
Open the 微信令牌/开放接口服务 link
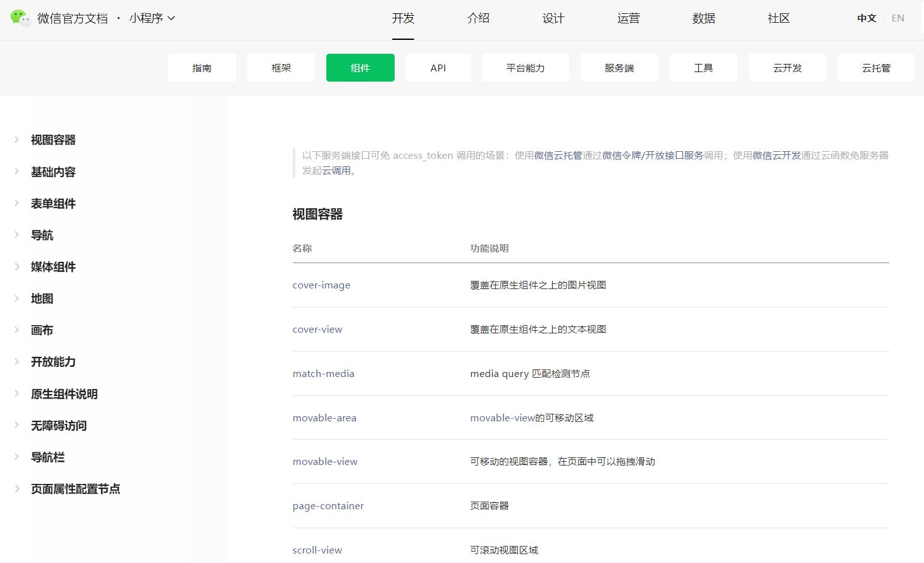(653, 155)
